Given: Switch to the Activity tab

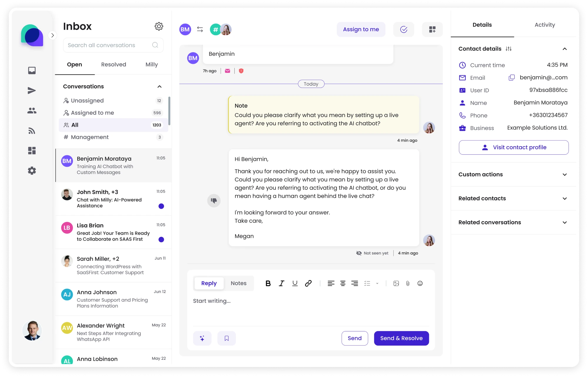Looking at the screenshot, I should pos(544,24).
